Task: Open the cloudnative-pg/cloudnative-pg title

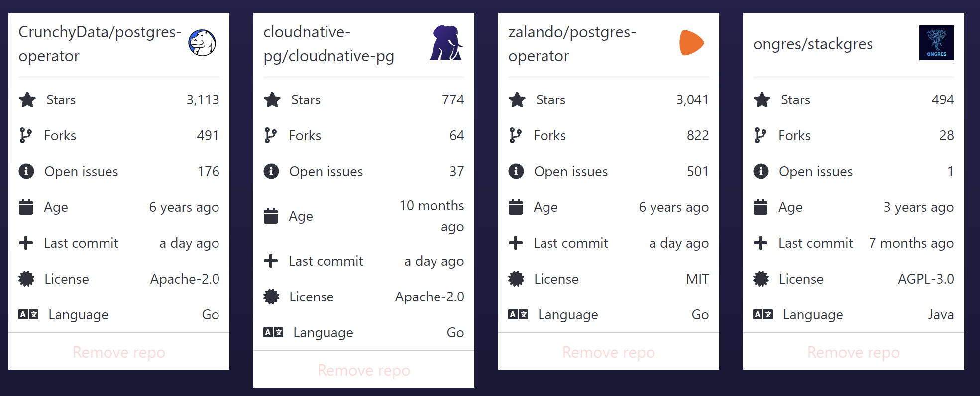Action: (x=329, y=44)
